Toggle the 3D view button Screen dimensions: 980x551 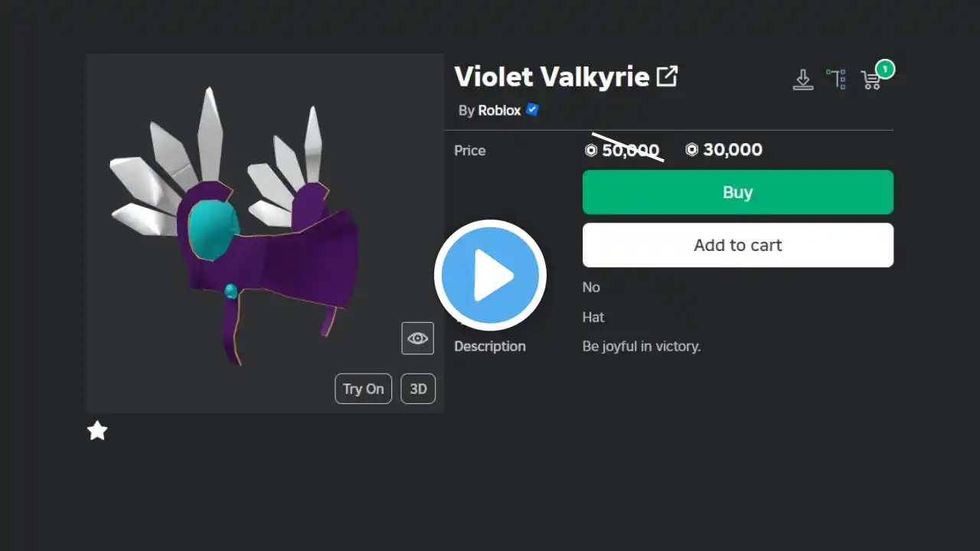pos(418,389)
